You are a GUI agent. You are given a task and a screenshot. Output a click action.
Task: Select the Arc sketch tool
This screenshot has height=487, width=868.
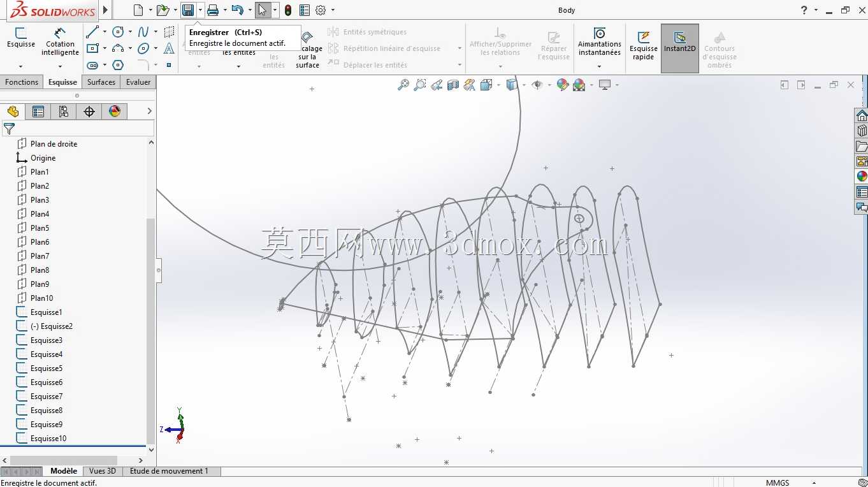click(x=118, y=48)
